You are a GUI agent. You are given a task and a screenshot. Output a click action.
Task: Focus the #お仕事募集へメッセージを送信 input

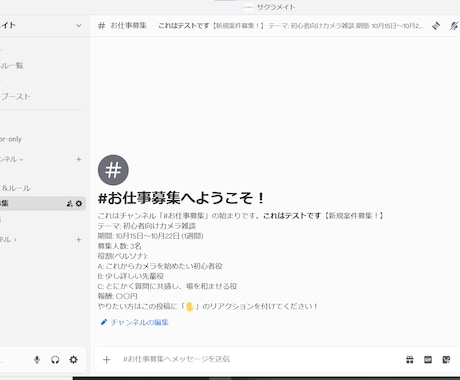point(260,359)
